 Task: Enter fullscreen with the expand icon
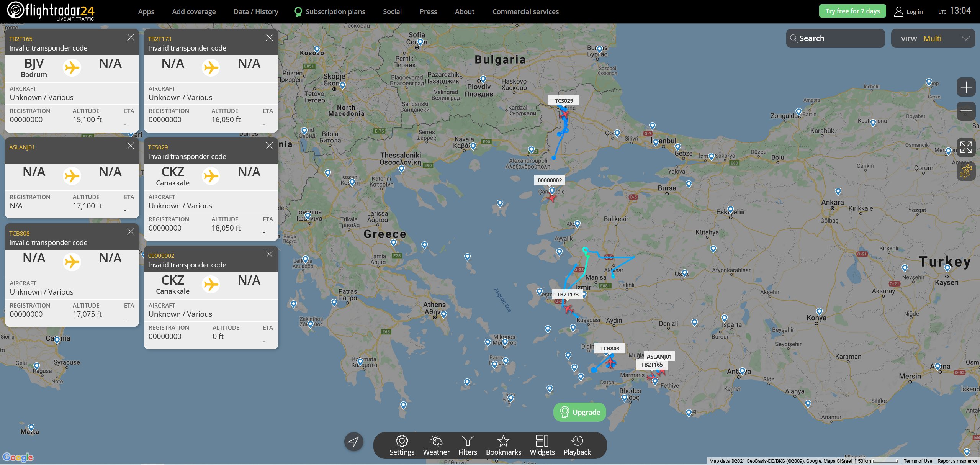[967, 147]
